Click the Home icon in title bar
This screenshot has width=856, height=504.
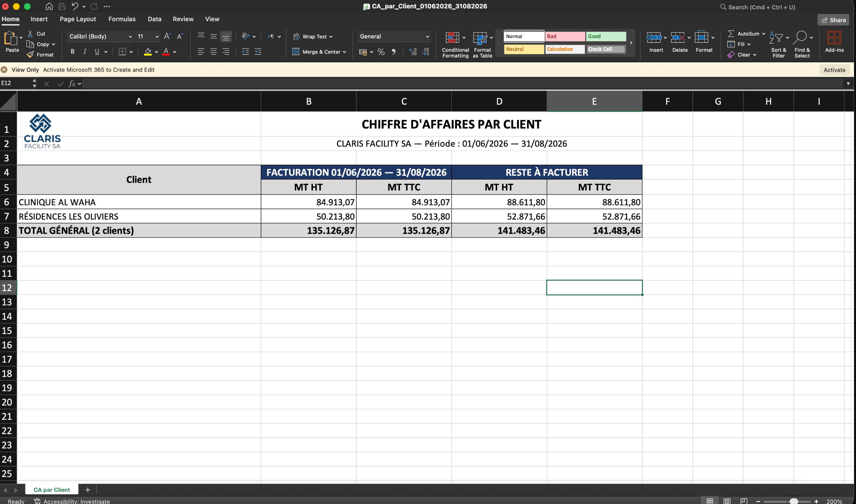click(x=49, y=7)
